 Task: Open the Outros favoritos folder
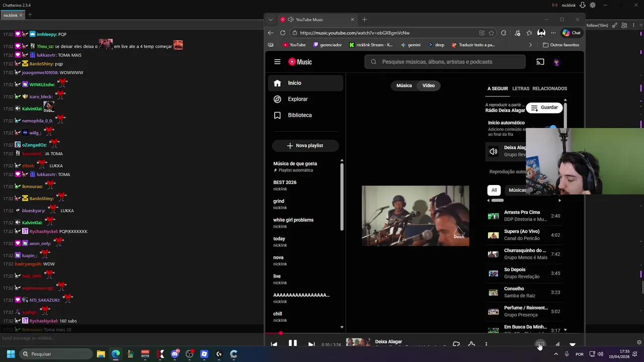pyautogui.click(x=561, y=45)
